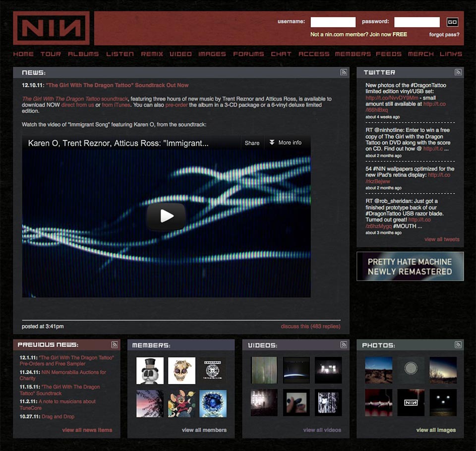
Task: Open the cartoon mouse member avatar
Action: (181, 403)
